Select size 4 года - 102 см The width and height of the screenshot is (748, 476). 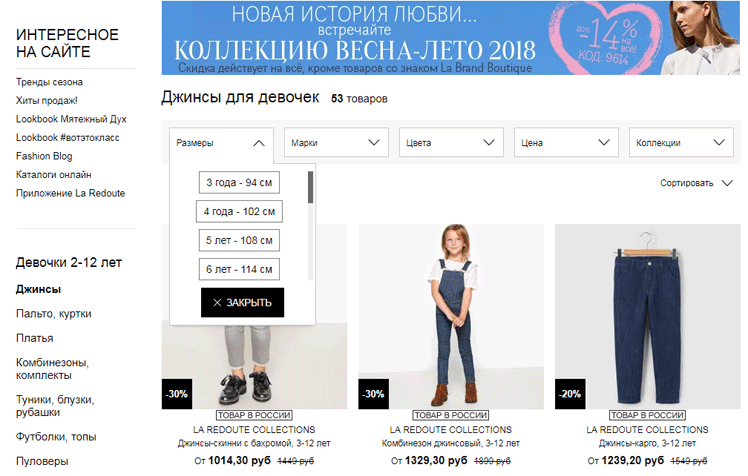(239, 211)
